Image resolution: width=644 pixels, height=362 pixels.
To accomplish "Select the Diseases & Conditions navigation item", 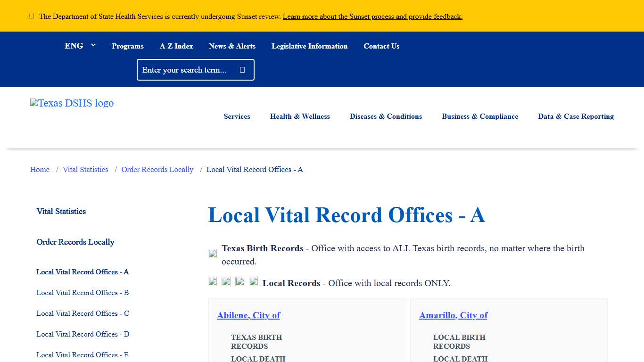I will (386, 116).
